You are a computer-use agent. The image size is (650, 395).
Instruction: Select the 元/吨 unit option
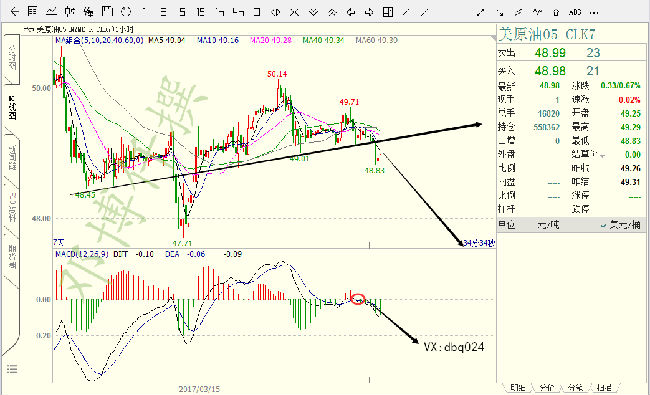(x=548, y=225)
